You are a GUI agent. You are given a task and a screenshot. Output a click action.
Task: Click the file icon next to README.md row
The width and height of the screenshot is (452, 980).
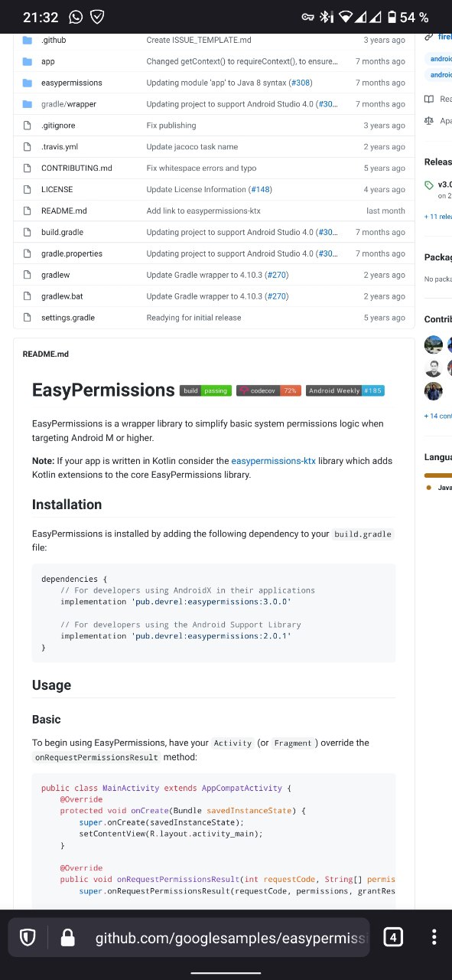(28, 211)
